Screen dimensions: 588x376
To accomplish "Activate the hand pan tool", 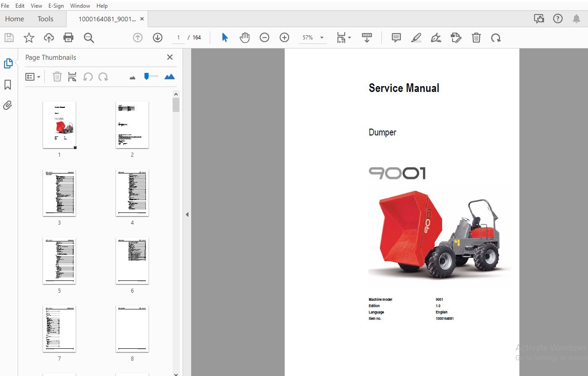I will (245, 38).
